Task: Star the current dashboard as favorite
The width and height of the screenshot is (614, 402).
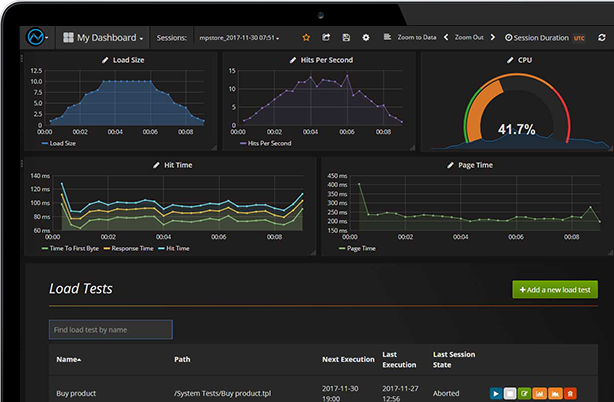Action: tap(306, 38)
